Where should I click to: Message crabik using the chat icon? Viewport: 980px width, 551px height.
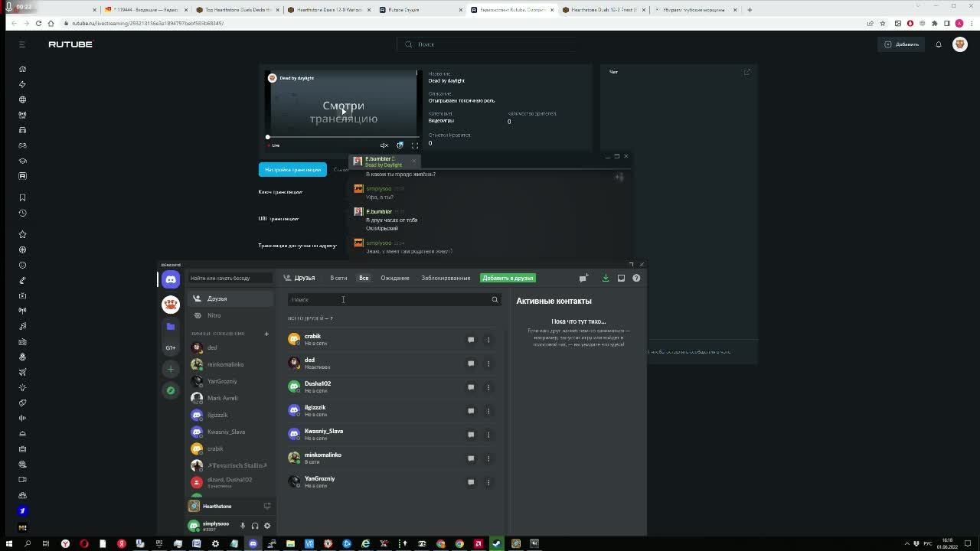coord(471,339)
